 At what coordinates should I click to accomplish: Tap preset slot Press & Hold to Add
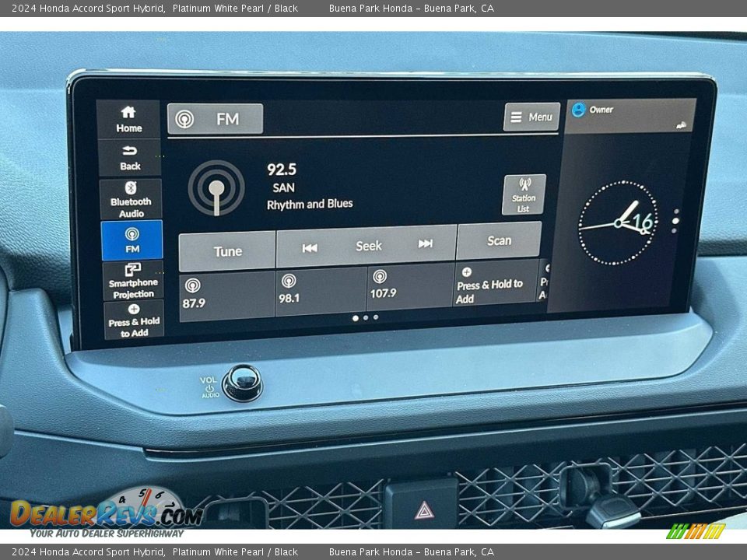click(x=495, y=283)
